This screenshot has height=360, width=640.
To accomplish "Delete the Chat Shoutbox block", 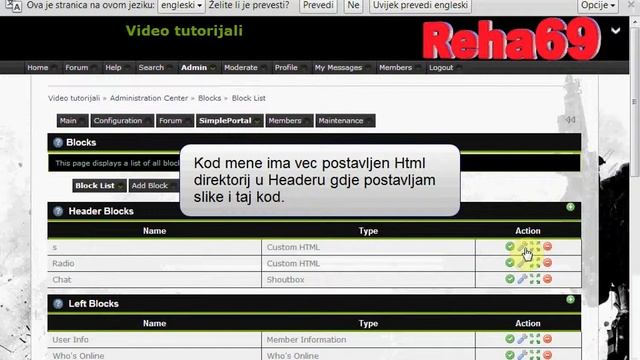I will (548, 279).
